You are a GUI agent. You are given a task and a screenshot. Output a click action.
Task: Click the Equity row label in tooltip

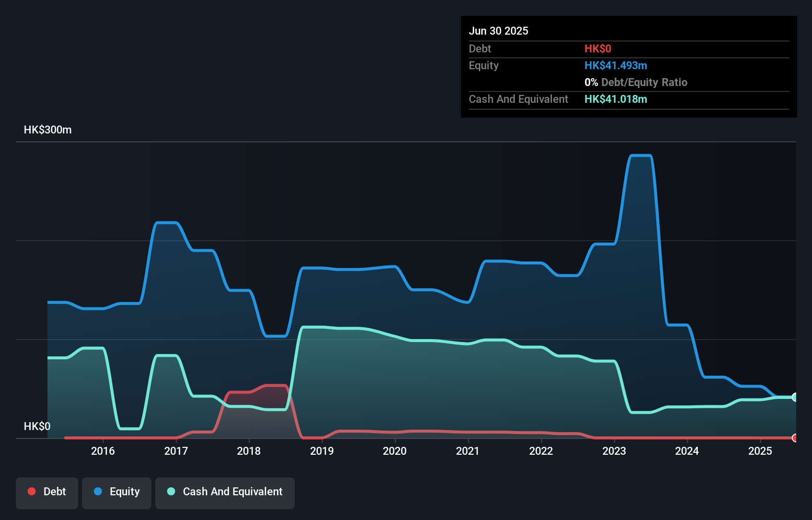484,65
